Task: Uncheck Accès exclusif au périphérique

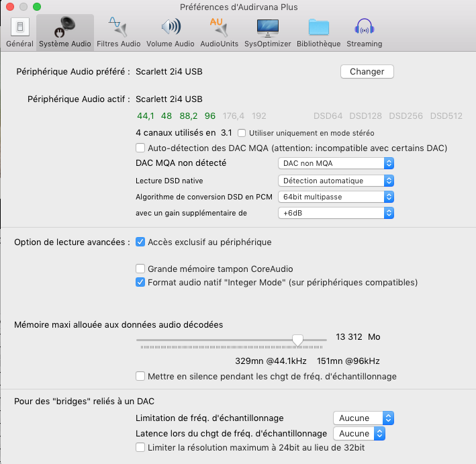Action: pyautogui.click(x=140, y=242)
